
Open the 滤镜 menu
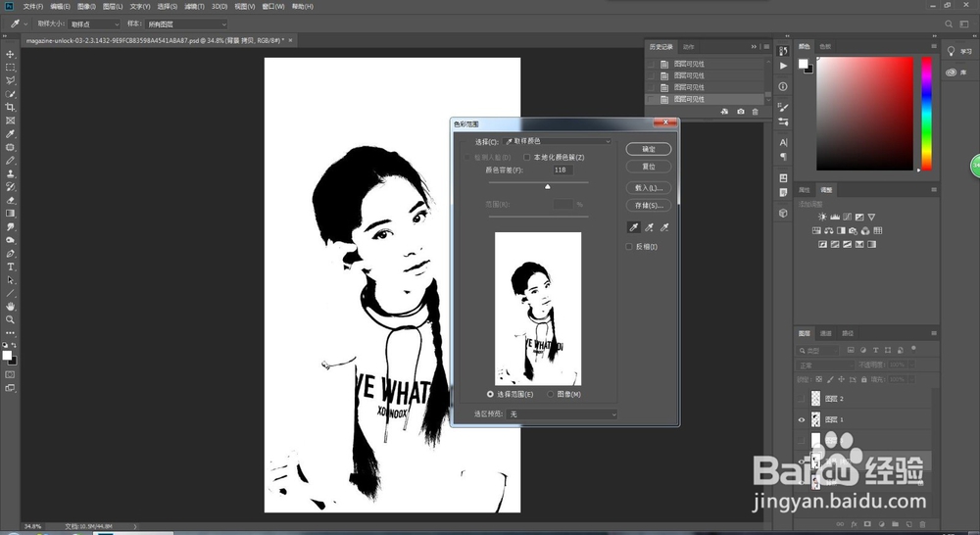pos(194,6)
